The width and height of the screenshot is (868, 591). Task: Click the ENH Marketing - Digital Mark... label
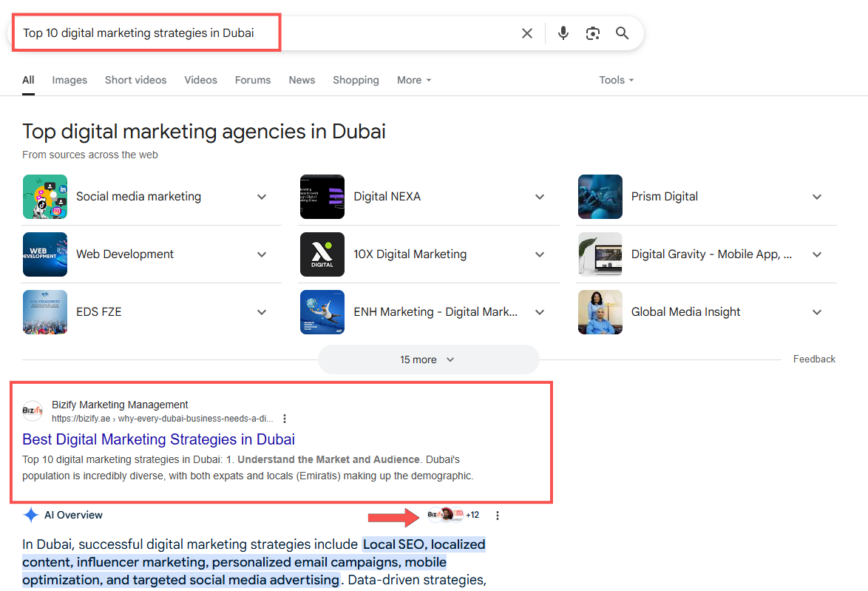(x=435, y=312)
